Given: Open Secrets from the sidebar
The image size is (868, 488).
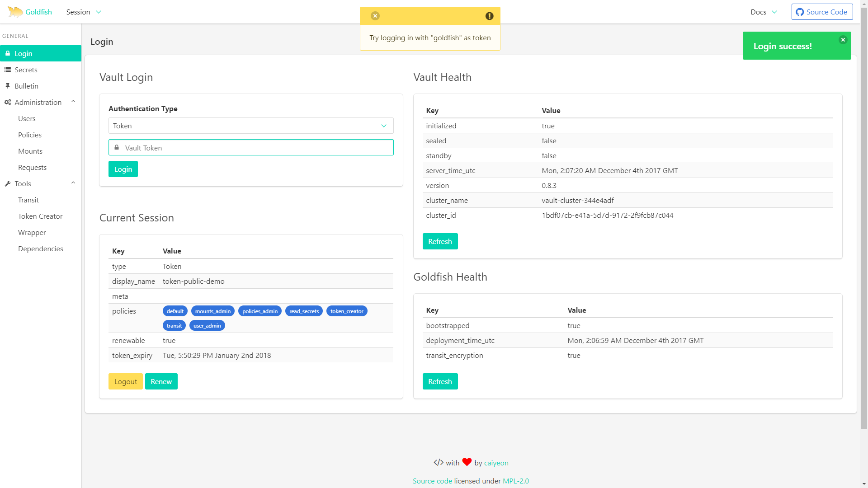Looking at the screenshot, I should click(x=26, y=70).
